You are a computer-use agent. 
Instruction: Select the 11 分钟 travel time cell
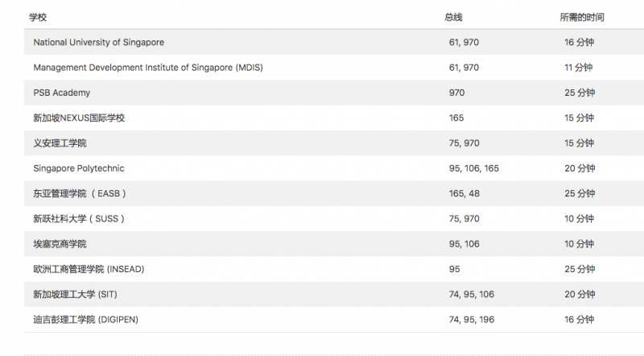[x=578, y=68]
